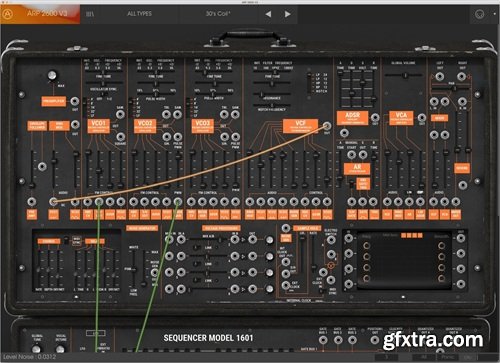500x363 pixels.
Task: Click the VCO2 PULSE output jack
Action: click(x=178, y=137)
